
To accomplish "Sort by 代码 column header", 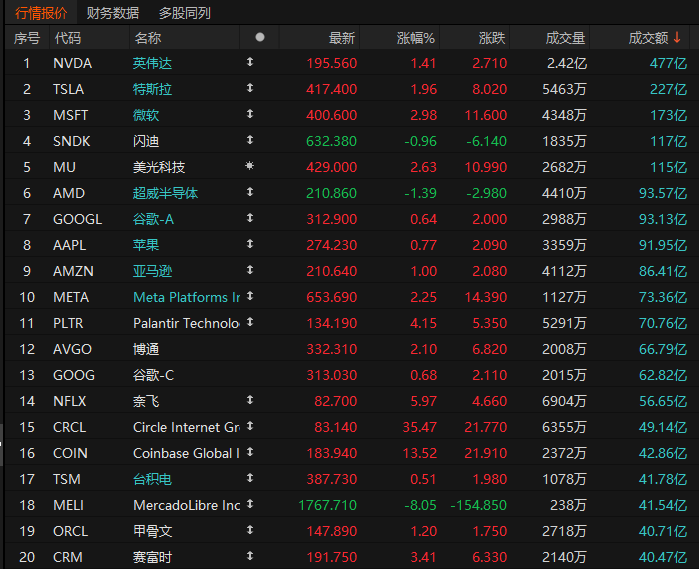I will point(68,38).
